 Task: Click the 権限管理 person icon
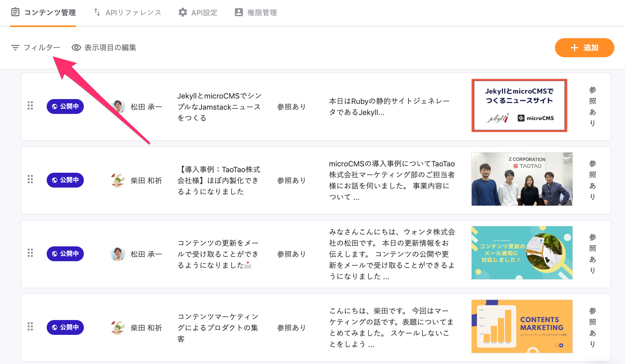(x=239, y=12)
